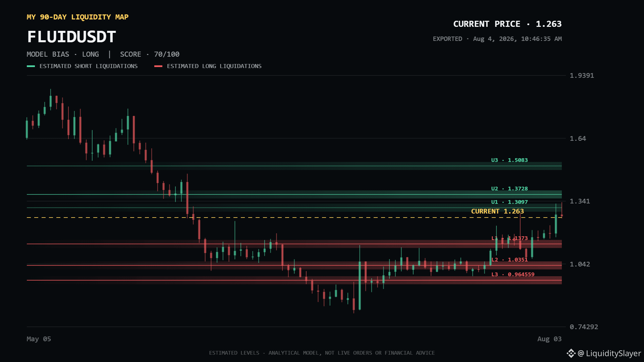Select the "MODEL BIAS · LONG" text
The height and width of the screenshot is (362, 644).
(63, 54)
